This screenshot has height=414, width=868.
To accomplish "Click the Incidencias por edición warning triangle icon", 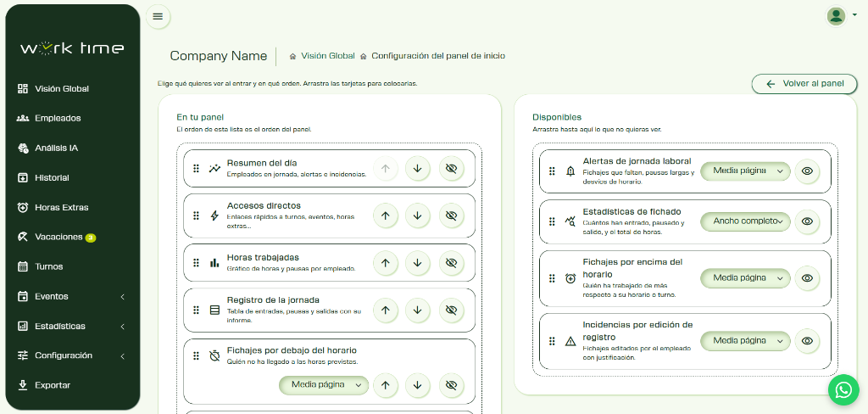I will click(570, 341).
